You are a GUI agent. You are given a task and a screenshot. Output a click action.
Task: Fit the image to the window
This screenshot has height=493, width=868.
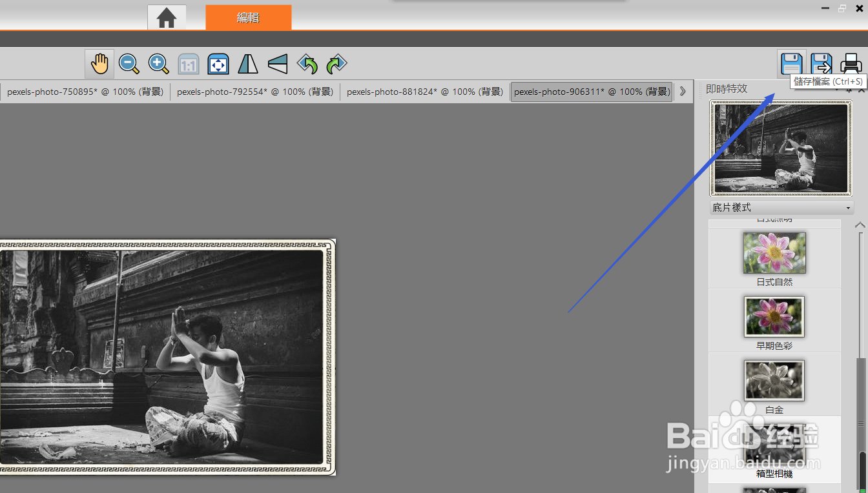[x=218, y=65]
